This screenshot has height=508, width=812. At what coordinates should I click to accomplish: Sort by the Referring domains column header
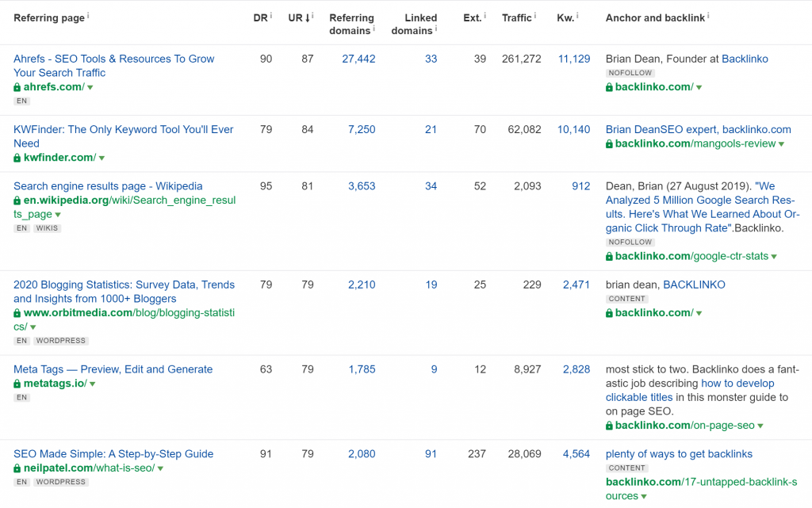(351, 25)
